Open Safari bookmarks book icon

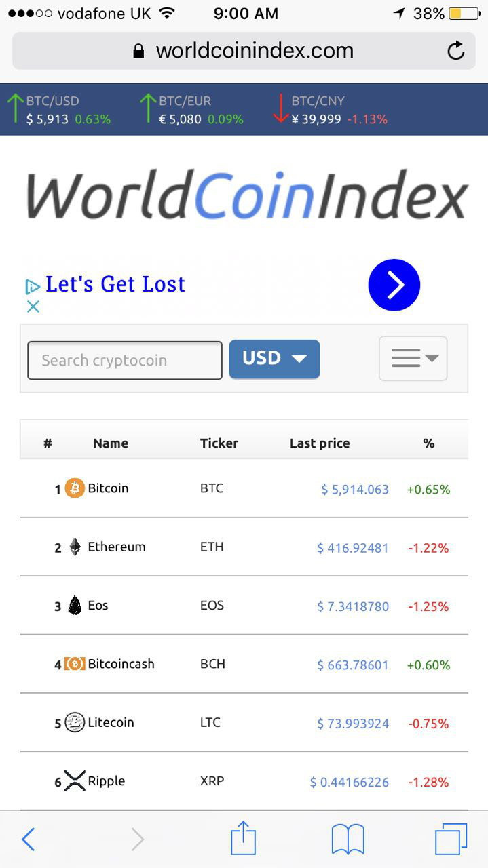coord(348,840)
